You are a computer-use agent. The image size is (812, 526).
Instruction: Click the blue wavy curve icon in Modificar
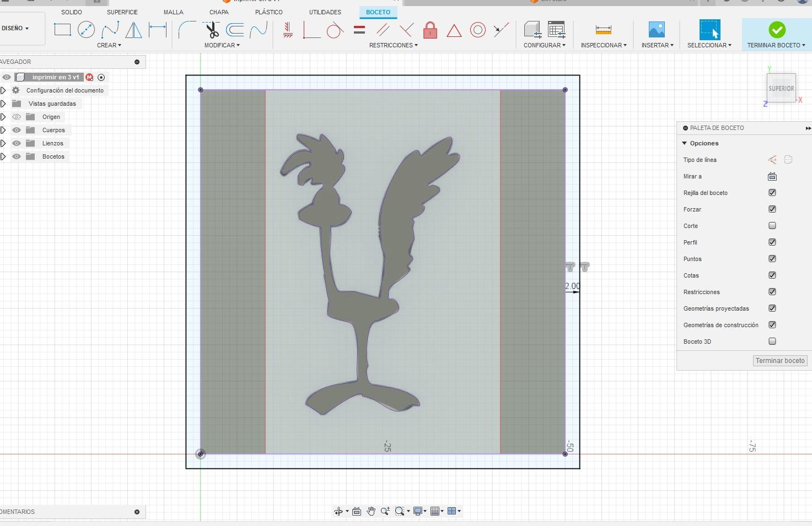click(259, 30)
